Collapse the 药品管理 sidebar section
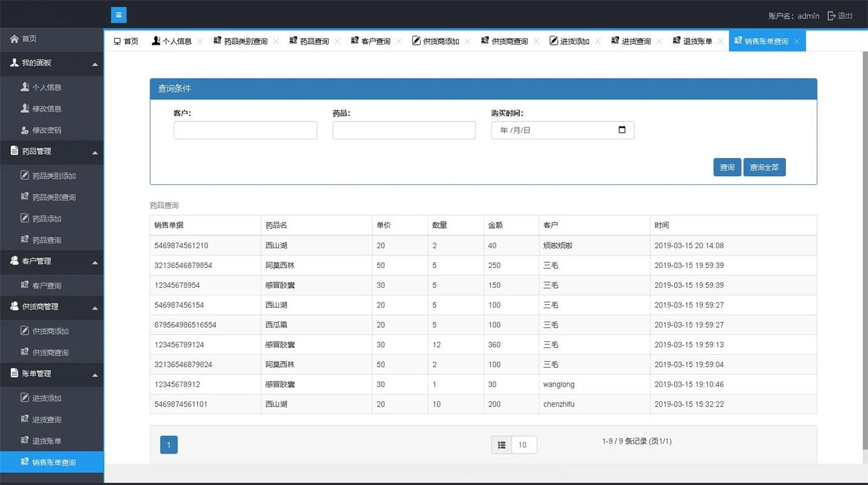 pyautogui.click(x=95, y=153)
